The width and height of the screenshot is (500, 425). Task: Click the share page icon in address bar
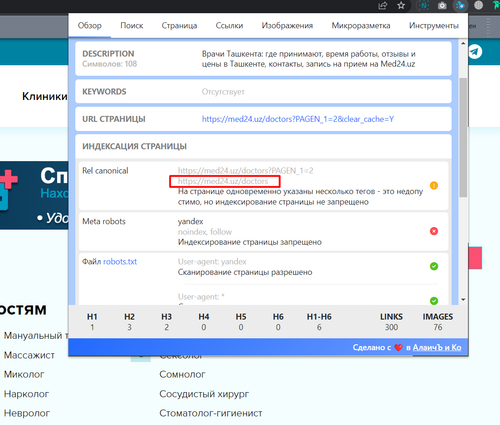pos(383,5)
